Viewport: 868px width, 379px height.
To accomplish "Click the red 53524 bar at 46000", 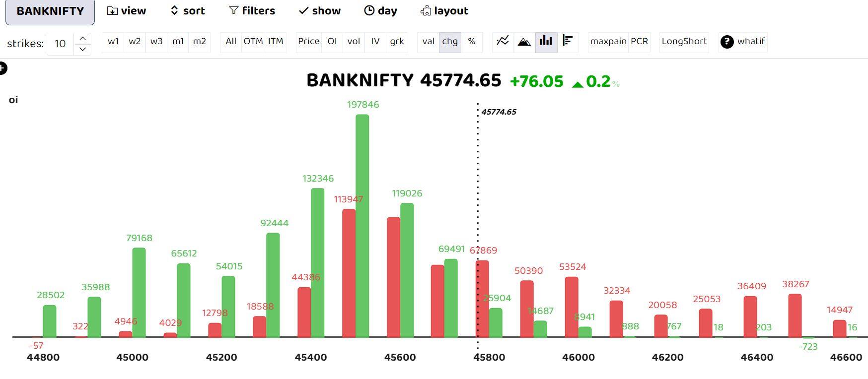I will point(572,307).
